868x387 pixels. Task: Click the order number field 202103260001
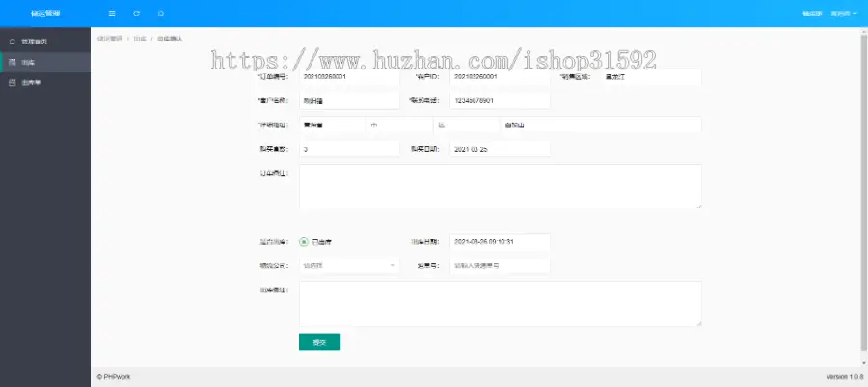[x=349, y=77]
